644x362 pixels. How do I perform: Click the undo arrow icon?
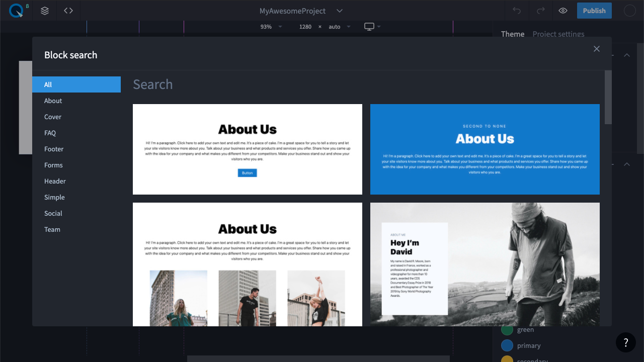(517, 11)
